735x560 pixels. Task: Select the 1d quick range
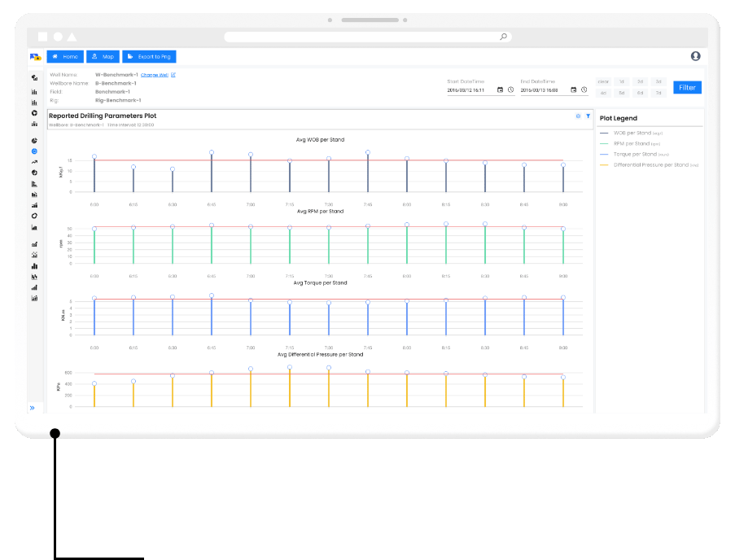tap(622, 81)
